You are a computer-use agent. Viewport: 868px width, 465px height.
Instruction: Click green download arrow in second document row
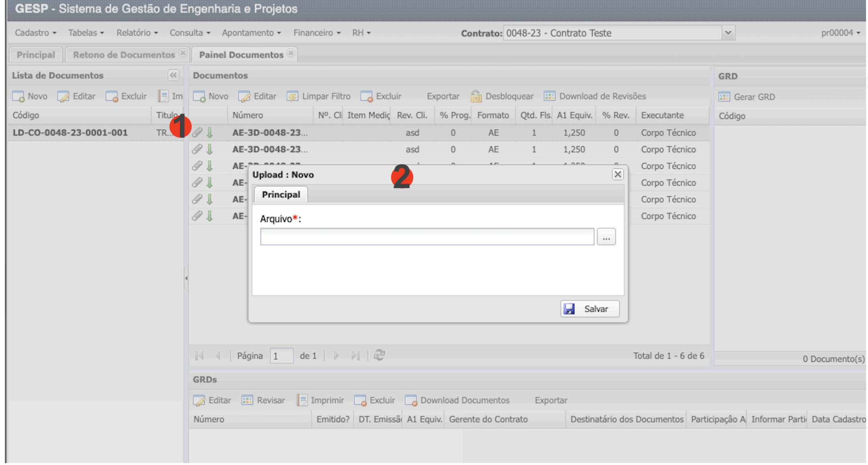pyautogui.click(x=210, y=149)
